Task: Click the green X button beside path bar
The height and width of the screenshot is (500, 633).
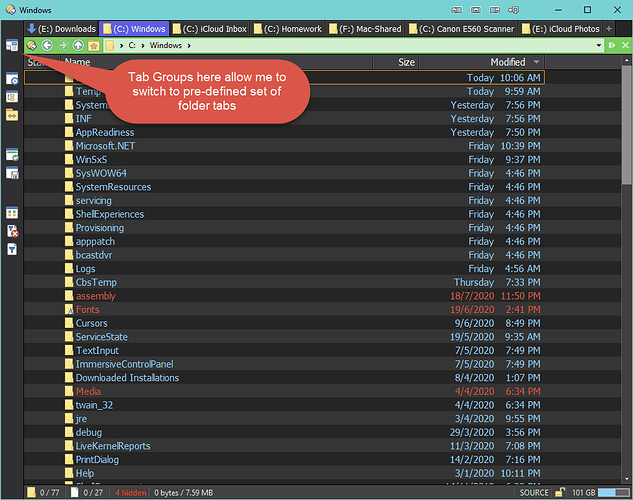Action: (625, 45)
